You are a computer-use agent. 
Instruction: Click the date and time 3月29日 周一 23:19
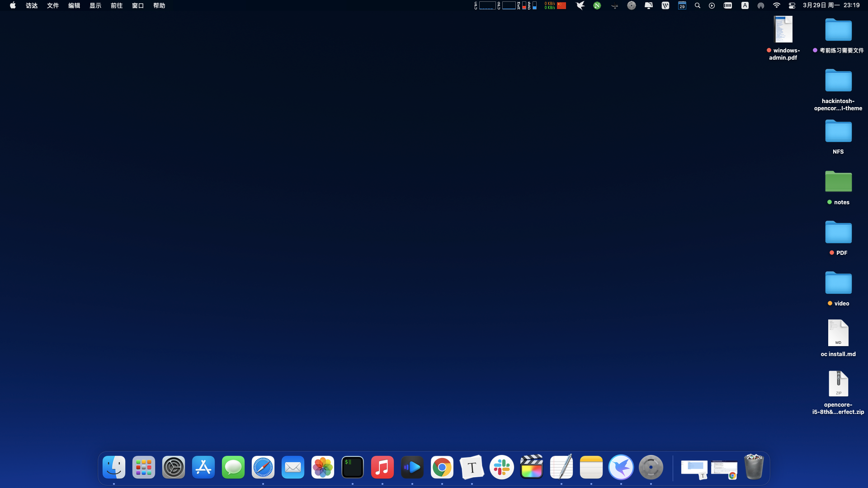tap(831, 5)
